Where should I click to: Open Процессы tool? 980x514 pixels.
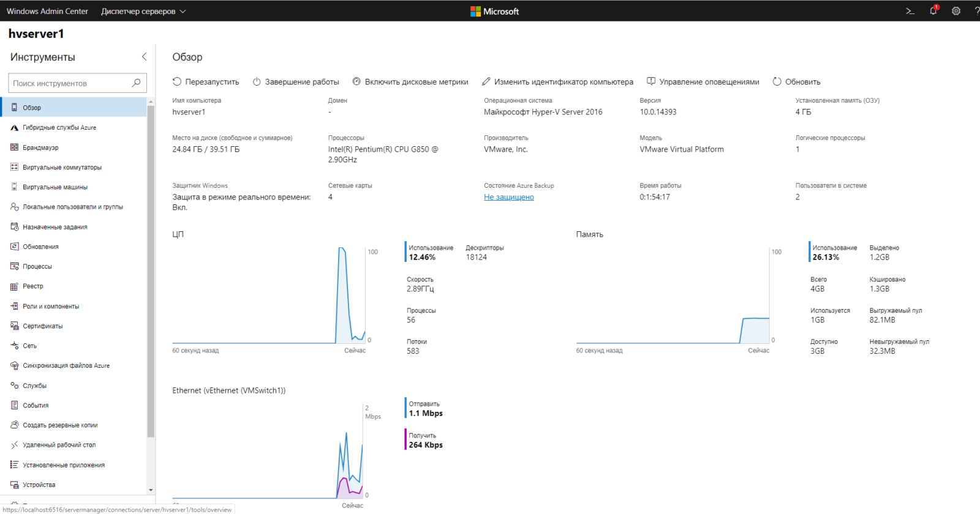coord(73,266)
